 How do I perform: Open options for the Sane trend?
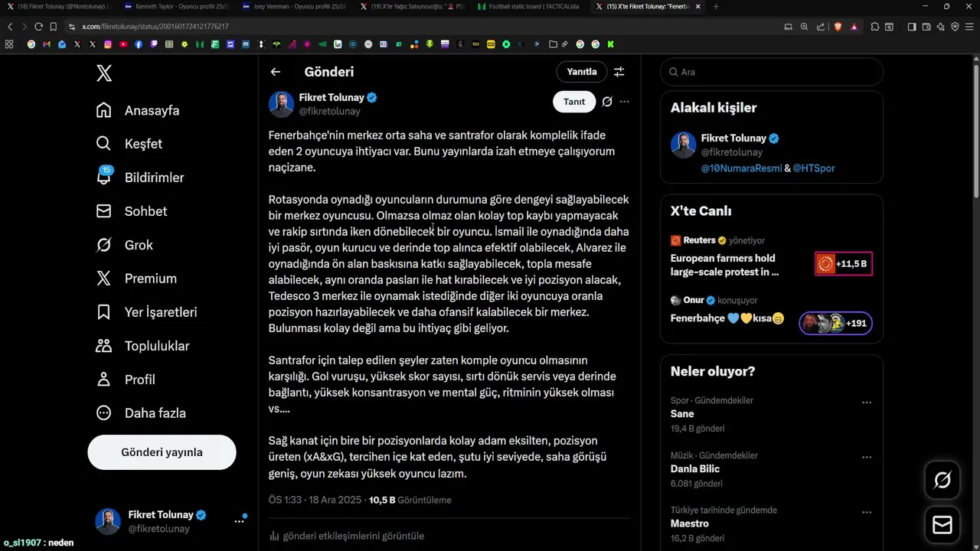coord(867,402)
